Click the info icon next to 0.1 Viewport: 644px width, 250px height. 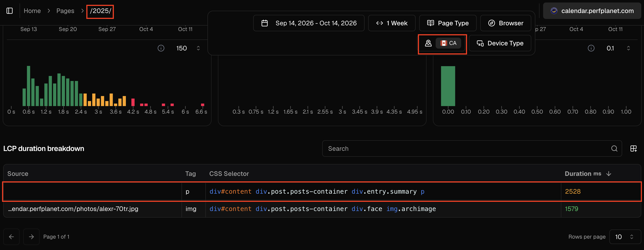point(591,48)
